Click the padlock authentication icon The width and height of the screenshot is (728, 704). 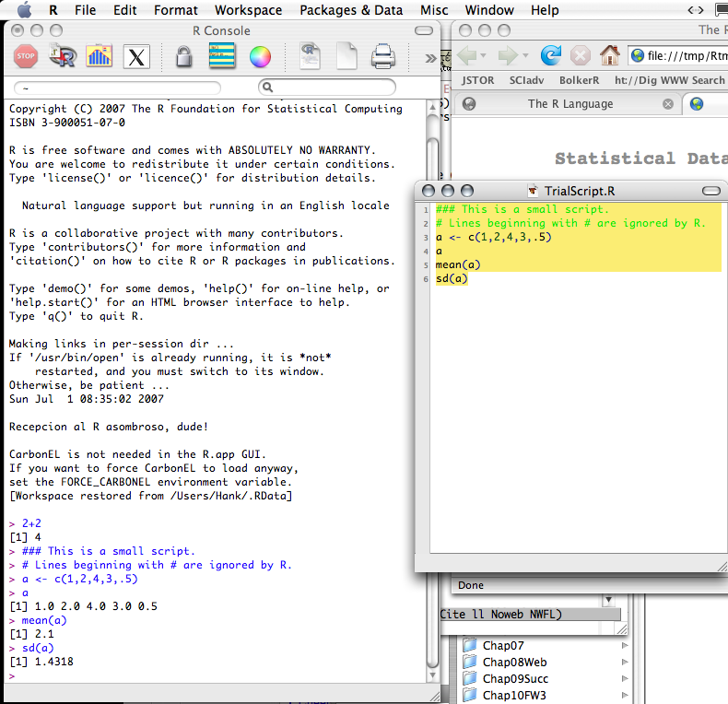pos(184,56)
